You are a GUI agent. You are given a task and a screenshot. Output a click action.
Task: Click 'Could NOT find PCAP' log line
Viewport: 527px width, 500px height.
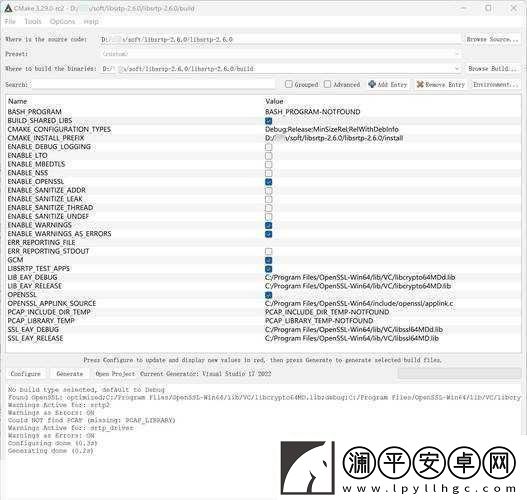point(92,420)
